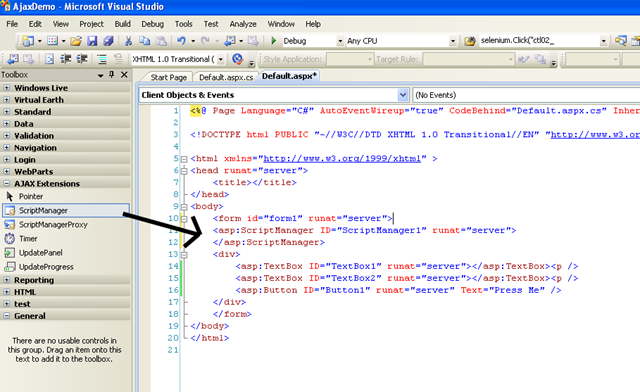Toggle auto-hide pin on Toolbox panel
Image resolution: width=640 pixels, height=392 pixels.
(112, 75)
